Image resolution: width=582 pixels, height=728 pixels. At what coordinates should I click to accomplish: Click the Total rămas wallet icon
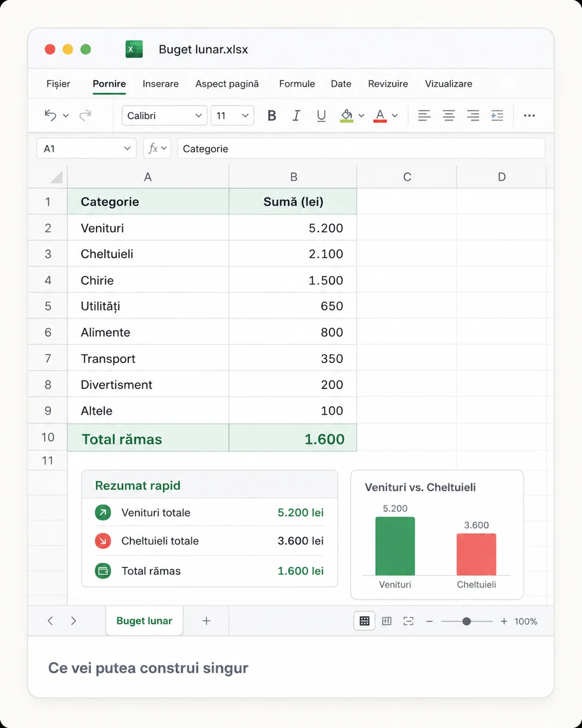click(x=103, y=571)
